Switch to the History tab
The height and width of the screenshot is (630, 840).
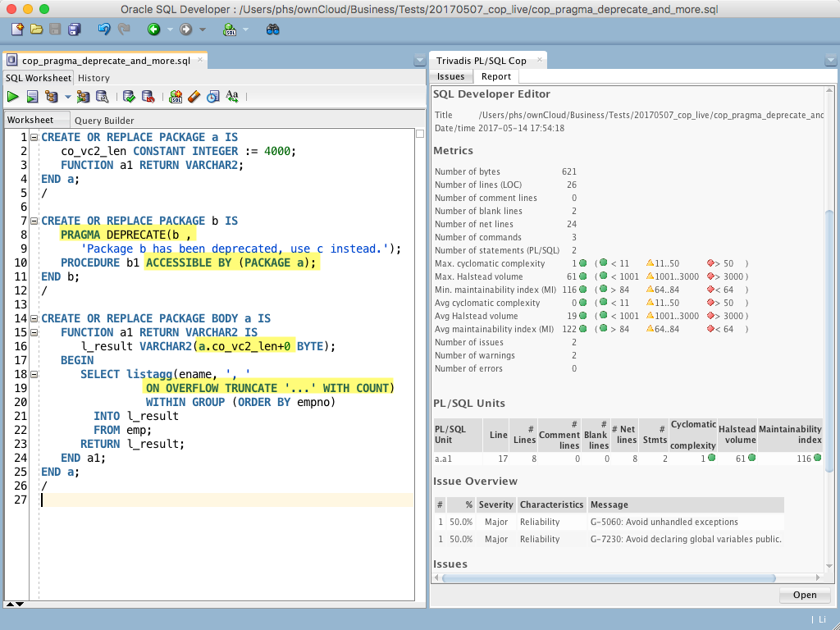[x=94, y=78]
